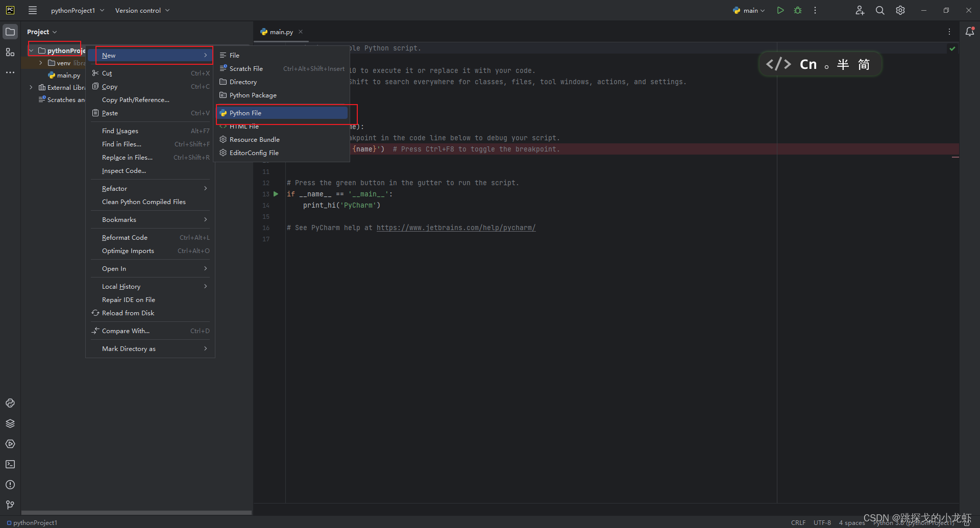Viewport: 980px width, 528px height.
Task: Open the notifications bell icon
Action: (x=970, y=32)
